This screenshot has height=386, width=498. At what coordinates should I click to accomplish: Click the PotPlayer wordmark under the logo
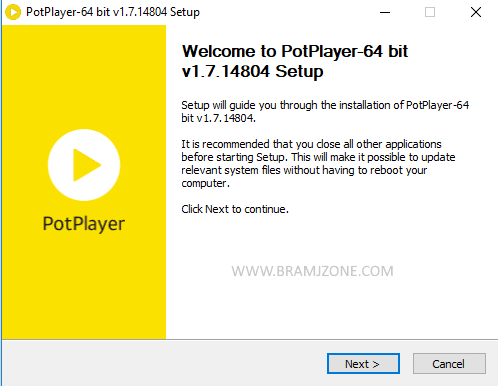(x=84, y=224)
